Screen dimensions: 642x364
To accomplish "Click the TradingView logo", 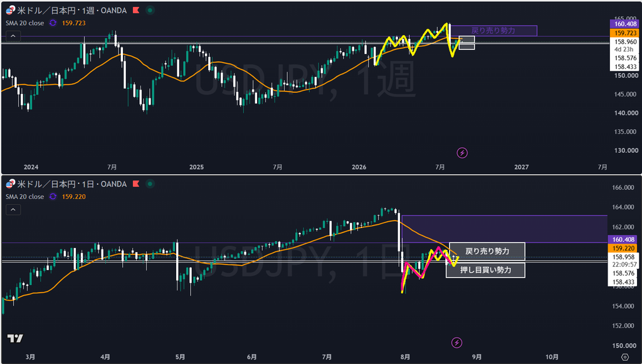I will click(x=15, y=338).
